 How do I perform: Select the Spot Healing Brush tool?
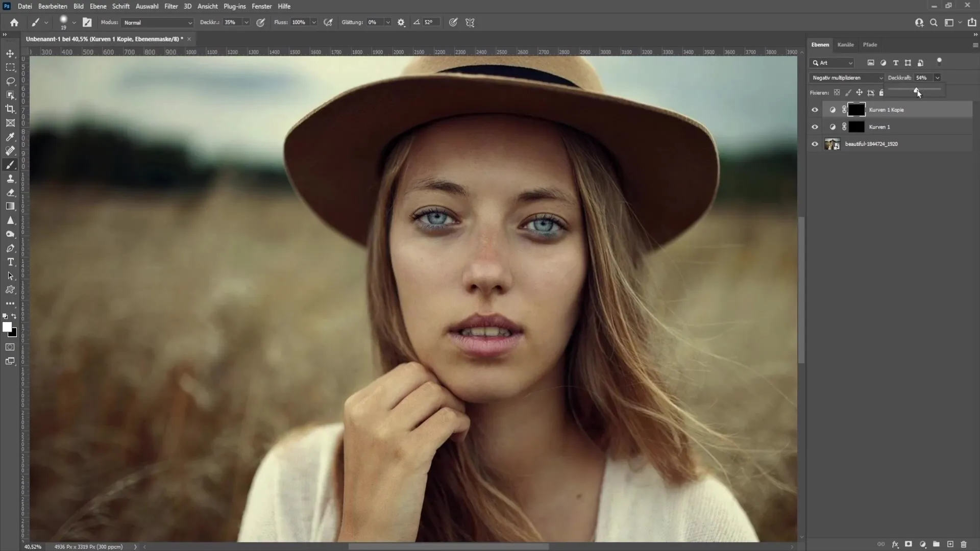(10, 151)
